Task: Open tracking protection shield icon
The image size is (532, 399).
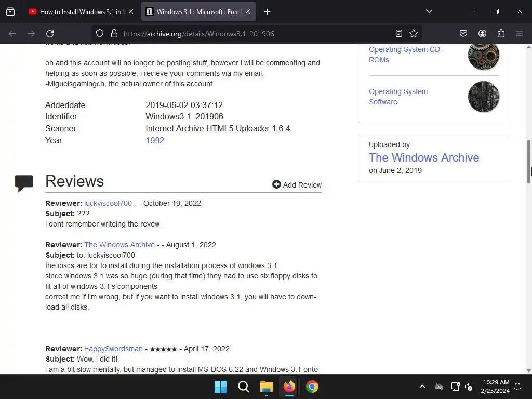Action: [99, 34]
